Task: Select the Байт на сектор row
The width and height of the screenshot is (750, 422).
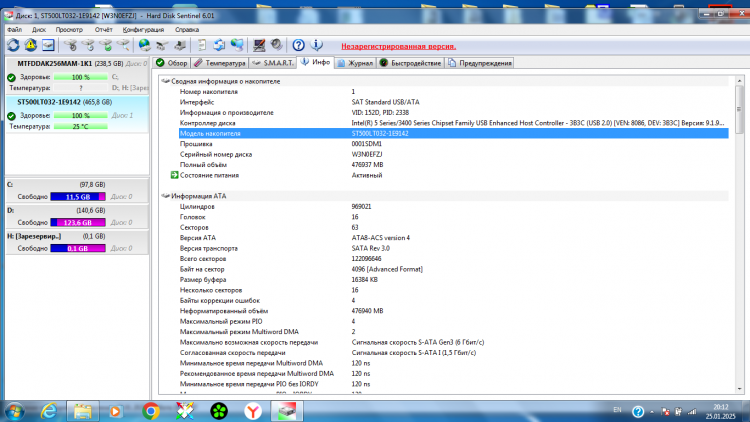Action: pyautogui.click(x=453, y=269)
